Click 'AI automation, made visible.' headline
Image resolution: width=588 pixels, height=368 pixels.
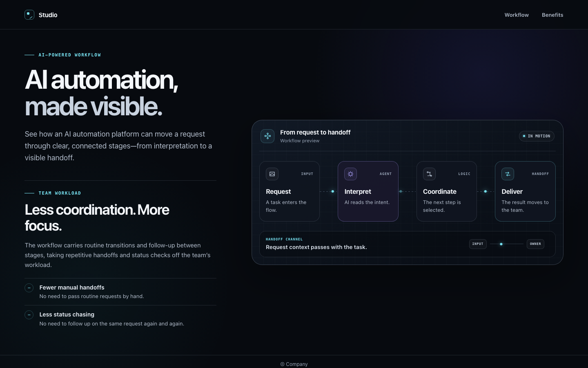click(x=102, y=93)
